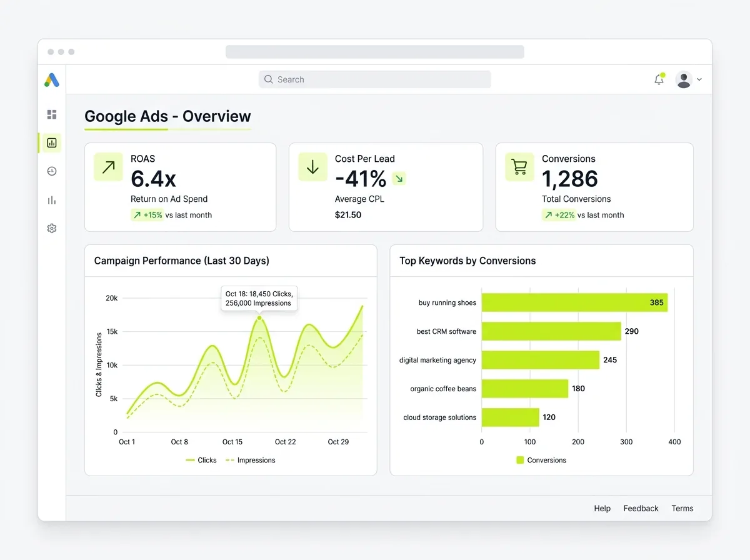Click the buy running shoes bar
Screen dimensions: 750x560
point(574,302)
